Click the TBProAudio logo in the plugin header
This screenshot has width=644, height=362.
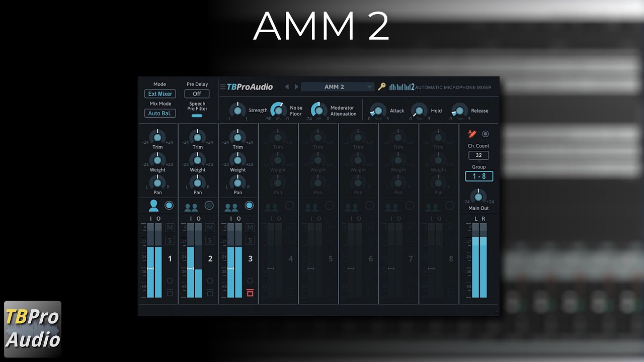250,87
